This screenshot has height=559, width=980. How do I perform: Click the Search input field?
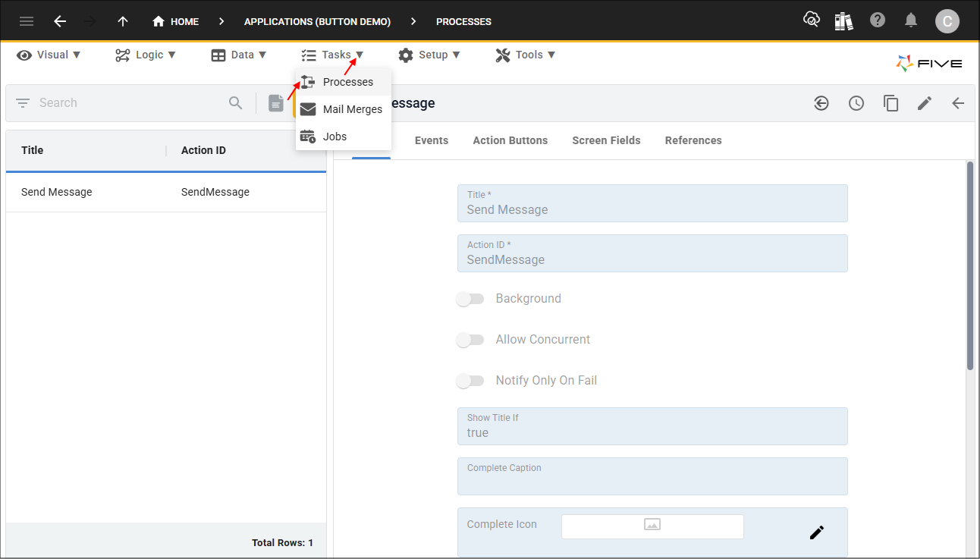pos(129,103)
